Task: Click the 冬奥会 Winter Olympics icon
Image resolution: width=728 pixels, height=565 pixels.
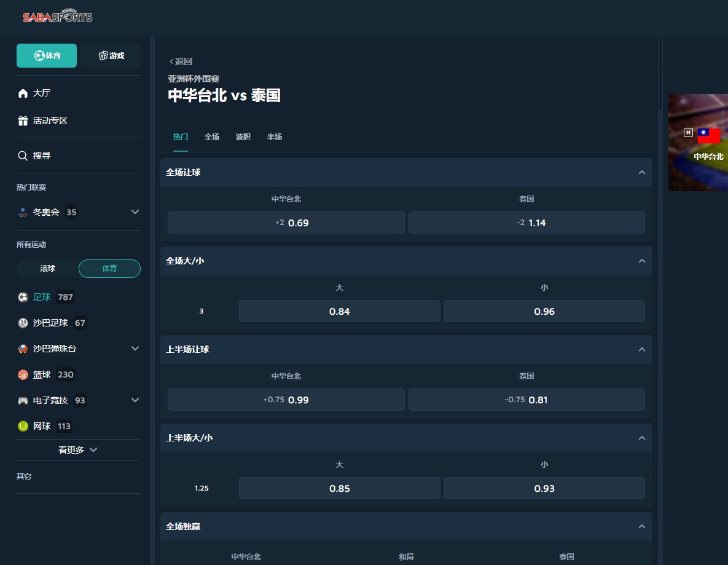Action: tap(23, 212)
